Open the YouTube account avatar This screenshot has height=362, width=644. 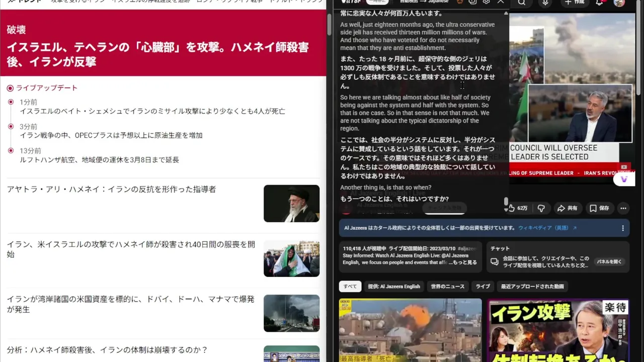click(x=619, y=3)
